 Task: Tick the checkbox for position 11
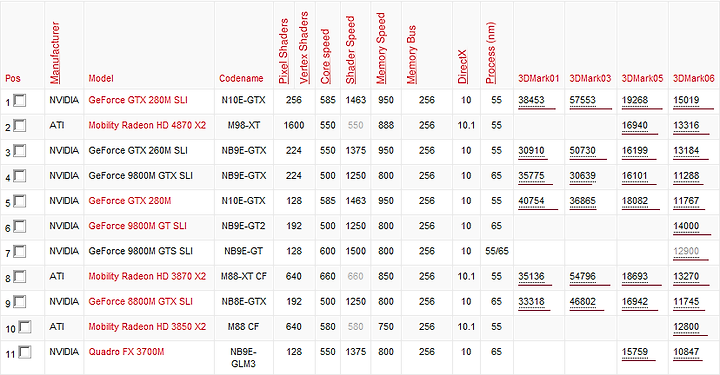(25, 353)
